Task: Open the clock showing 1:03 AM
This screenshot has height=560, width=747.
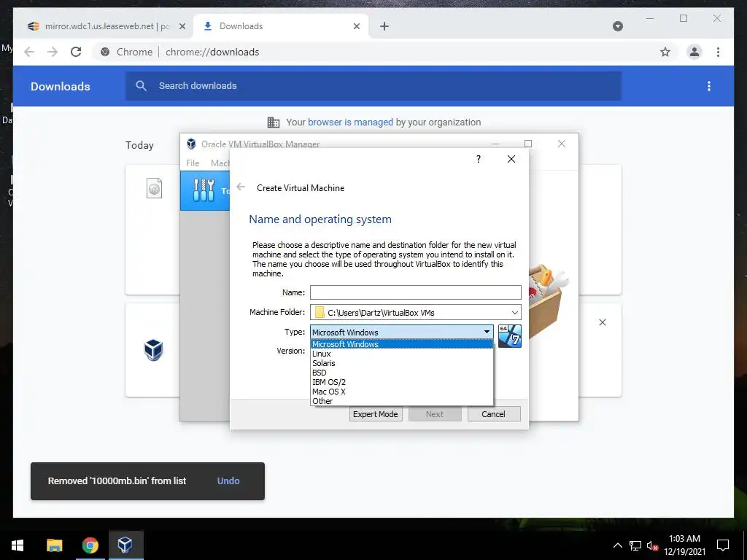Action: pyautogui.click(x=684, y=545)
